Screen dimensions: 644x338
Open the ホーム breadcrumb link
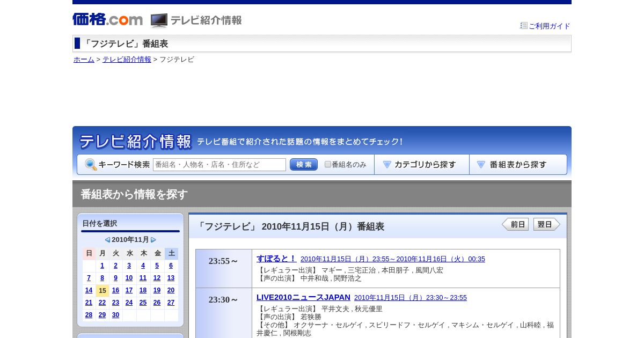(84, 60)
